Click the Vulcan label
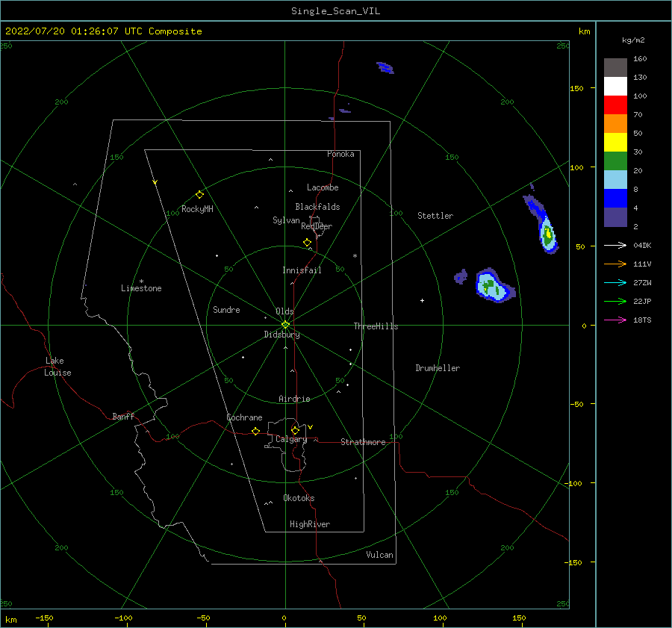The image size is (672, 628). pos(379,555)
